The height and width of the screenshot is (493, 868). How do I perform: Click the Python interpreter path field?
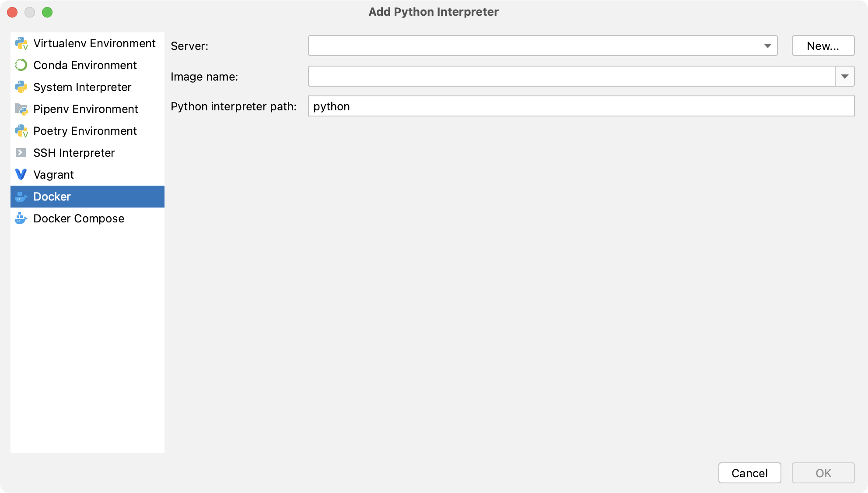tap(581, 107)
